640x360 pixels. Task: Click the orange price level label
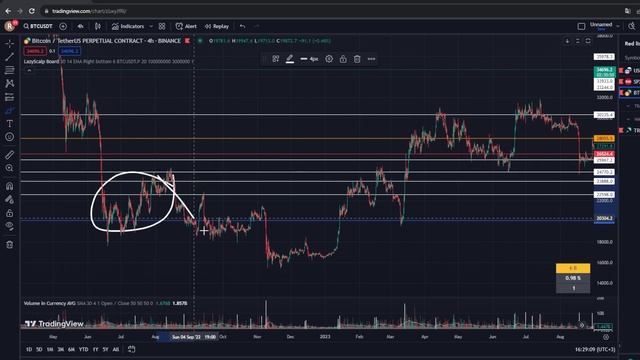coord(604,139)
